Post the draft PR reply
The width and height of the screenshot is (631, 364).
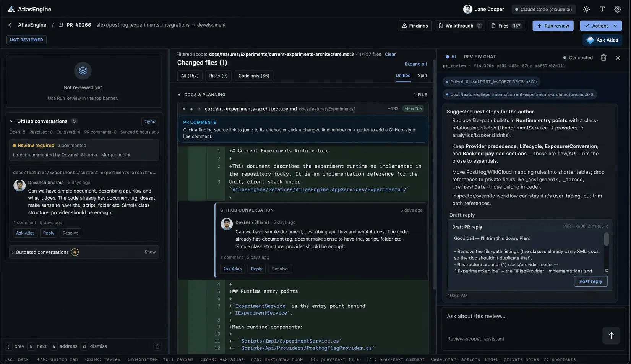(x=590, y=281)
